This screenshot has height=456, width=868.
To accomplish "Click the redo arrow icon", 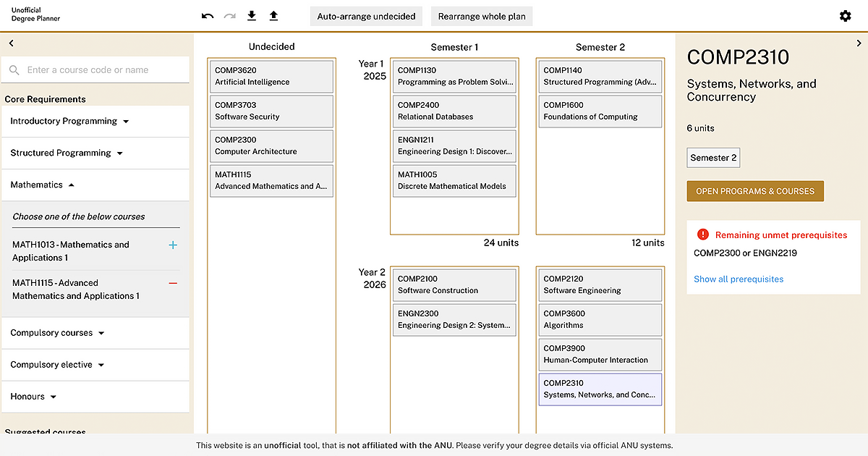I will (230, 16).
